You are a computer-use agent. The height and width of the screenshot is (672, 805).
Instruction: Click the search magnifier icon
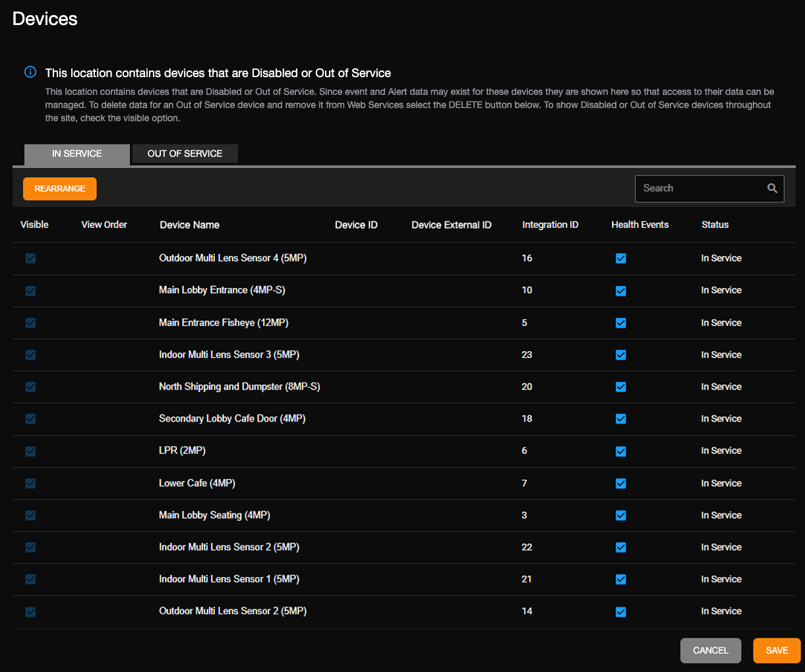pos(772,188)
